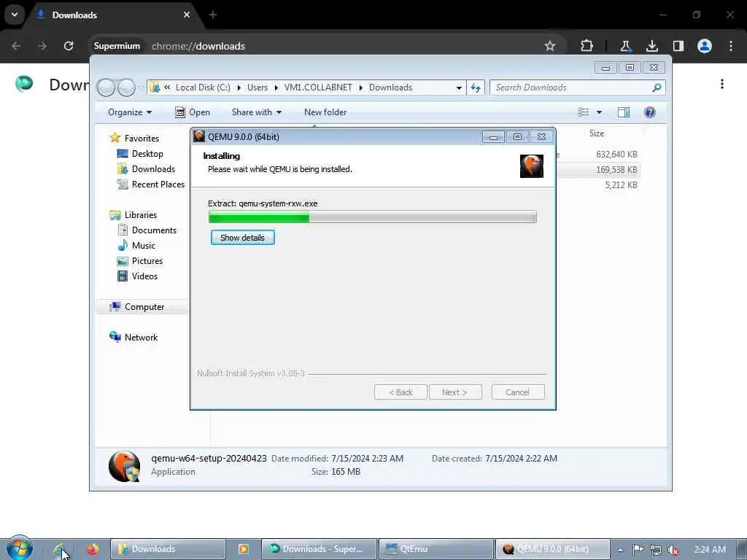Go back in the browser history
The height and width of the screenshot is (560, 747).
[x=16, y=46]
